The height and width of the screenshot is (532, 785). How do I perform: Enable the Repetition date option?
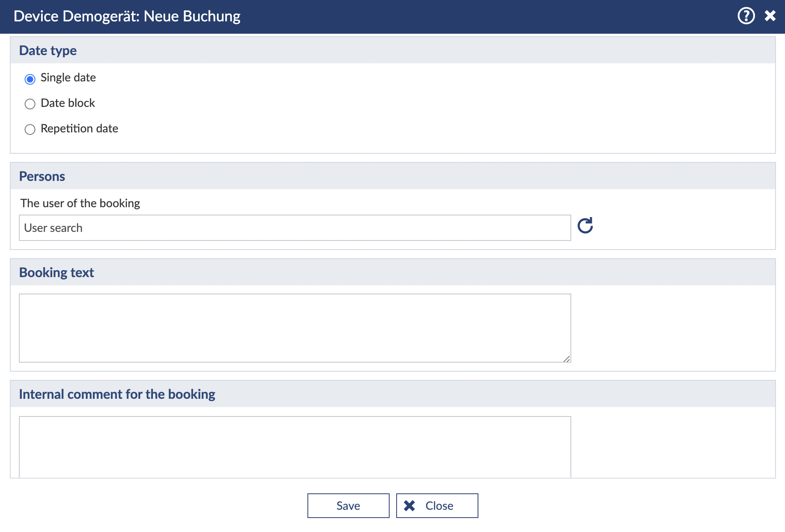point(30,130)
